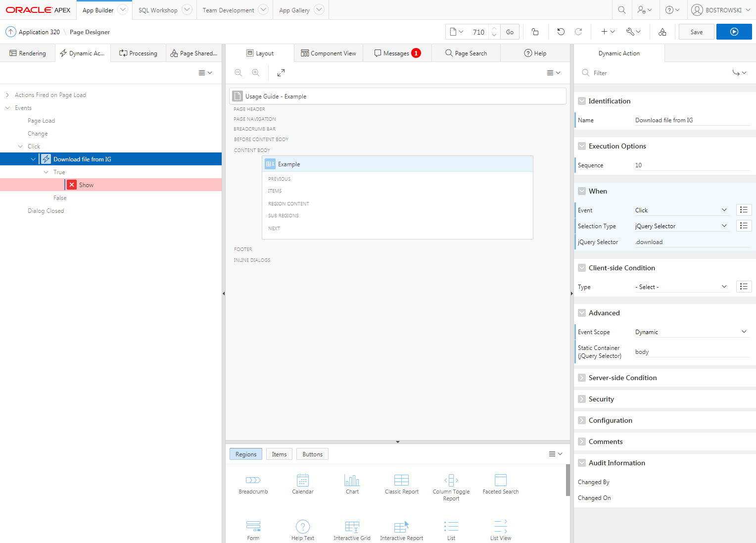Image resolution: width=756 pixels, height=543 pixels.
Task: Open Team Development tab
Action: (228, 10)
